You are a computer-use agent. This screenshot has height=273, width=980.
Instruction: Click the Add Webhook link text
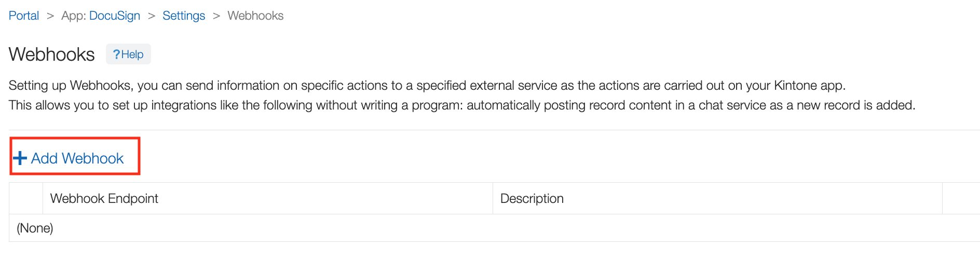77,158
